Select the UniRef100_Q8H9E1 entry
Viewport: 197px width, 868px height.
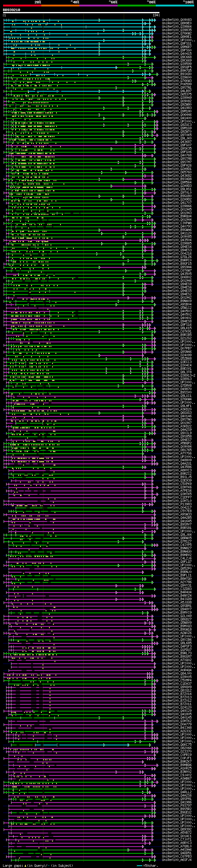[x=177, y=37]
